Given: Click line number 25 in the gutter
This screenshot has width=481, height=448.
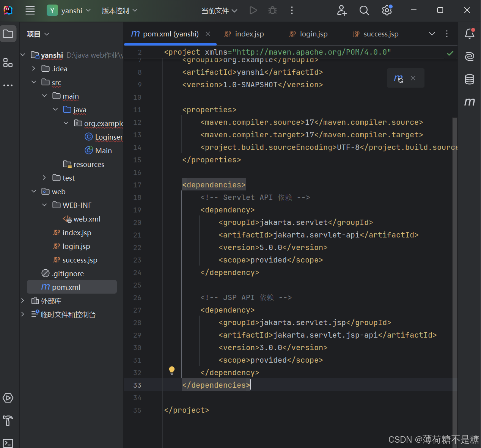Looking at the screenshot, I should click(x=137, y=285).
